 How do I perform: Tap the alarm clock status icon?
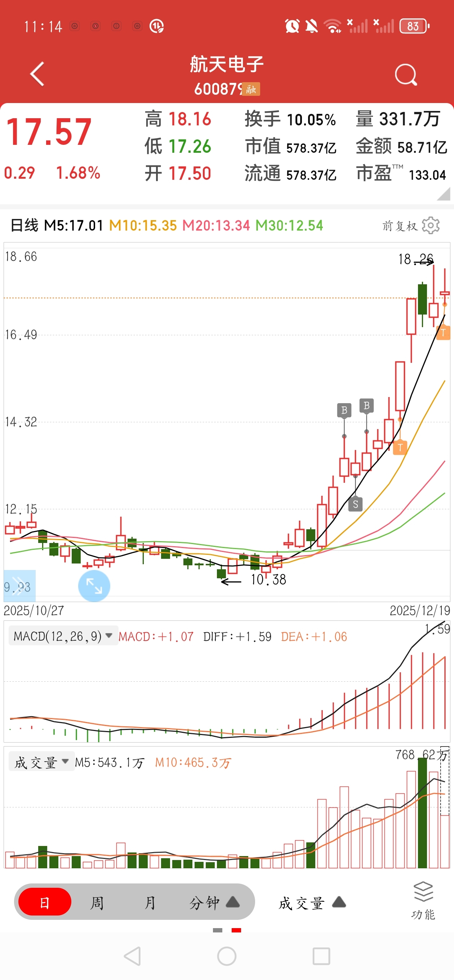tap(292, 26)
